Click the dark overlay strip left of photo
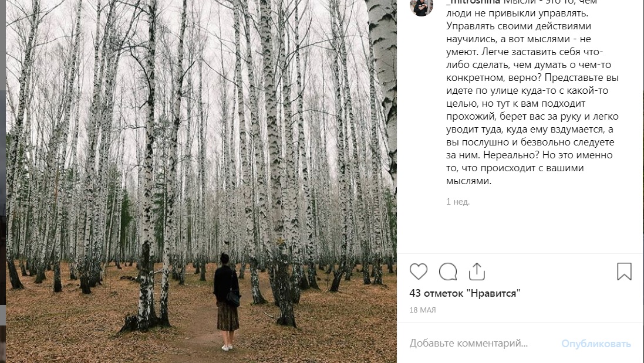Viewport: 644px width, 363px height. 2,176
